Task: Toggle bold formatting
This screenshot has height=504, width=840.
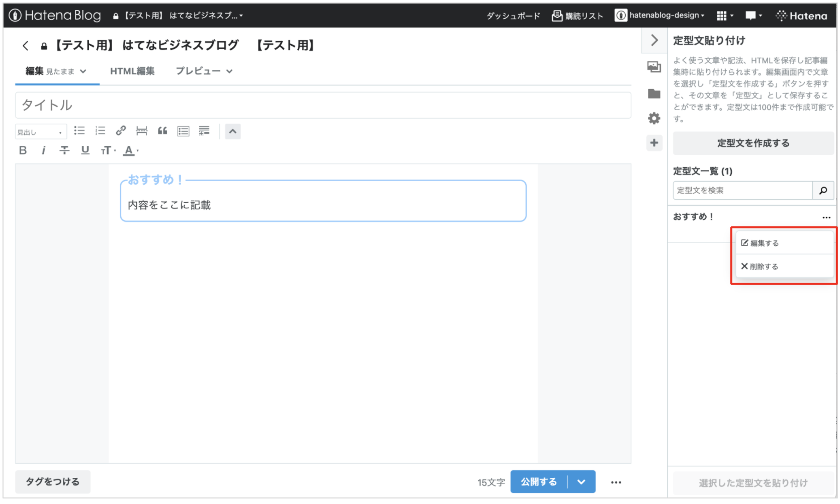Action: click(x=23, y=150)
